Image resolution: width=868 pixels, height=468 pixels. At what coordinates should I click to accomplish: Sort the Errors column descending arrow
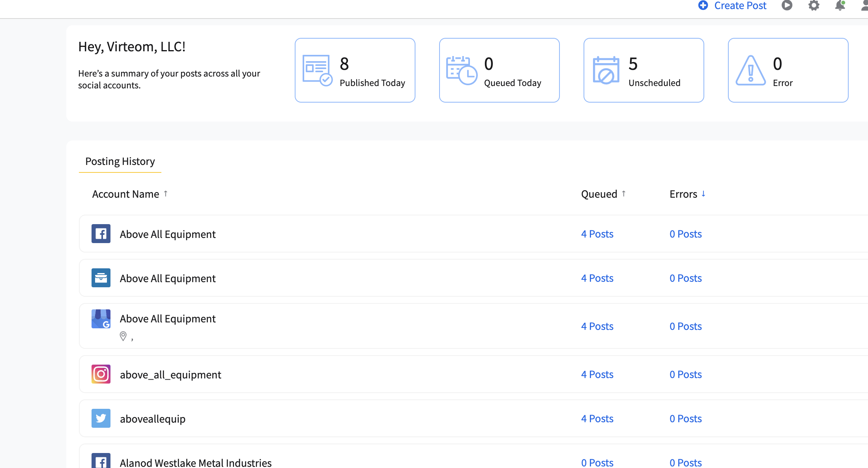pyautogui.click(x=703, y=194)
